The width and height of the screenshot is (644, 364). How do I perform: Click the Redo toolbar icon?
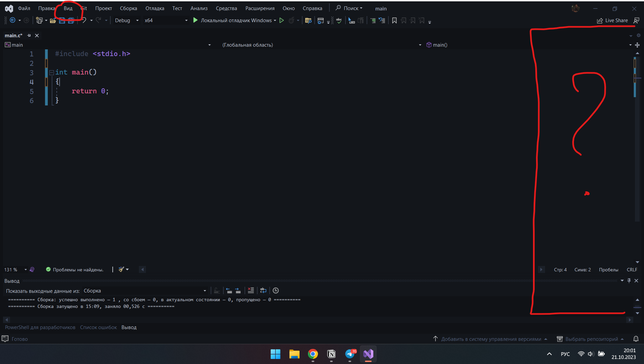[x=99, y=20]
